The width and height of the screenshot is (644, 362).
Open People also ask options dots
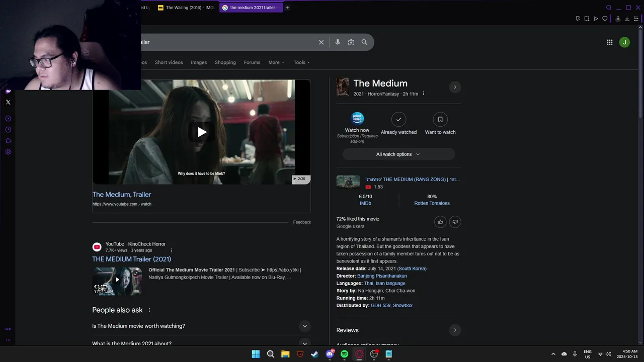(x=149, y=310)
